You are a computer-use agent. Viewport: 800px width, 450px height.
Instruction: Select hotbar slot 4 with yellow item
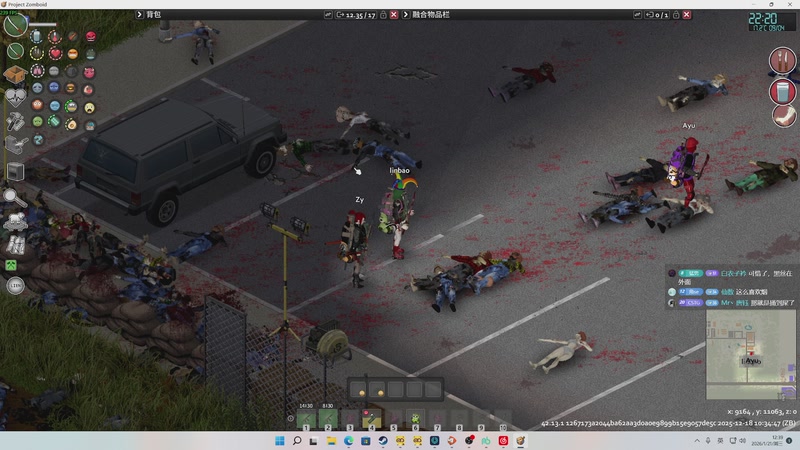(x=371, y=419)
